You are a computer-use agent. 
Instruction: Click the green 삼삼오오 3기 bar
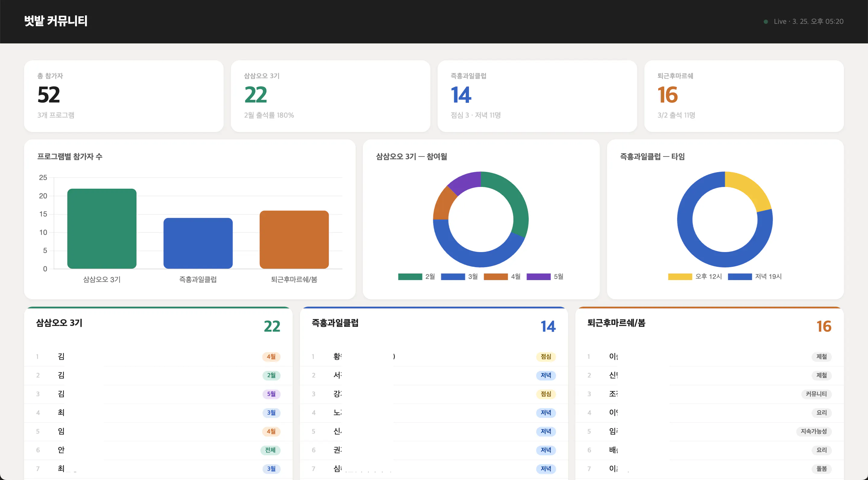102,229
